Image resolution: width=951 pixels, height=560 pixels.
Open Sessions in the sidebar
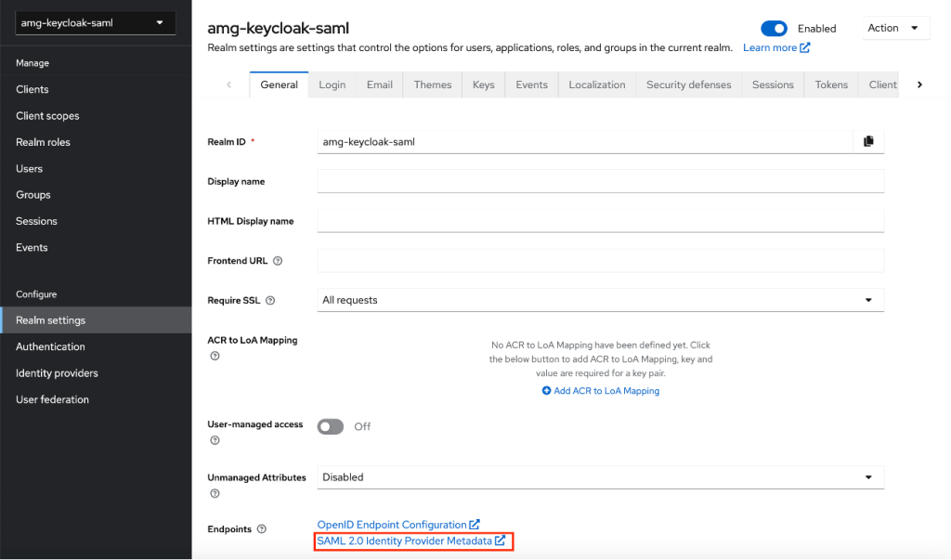click(x=96, y=221)
